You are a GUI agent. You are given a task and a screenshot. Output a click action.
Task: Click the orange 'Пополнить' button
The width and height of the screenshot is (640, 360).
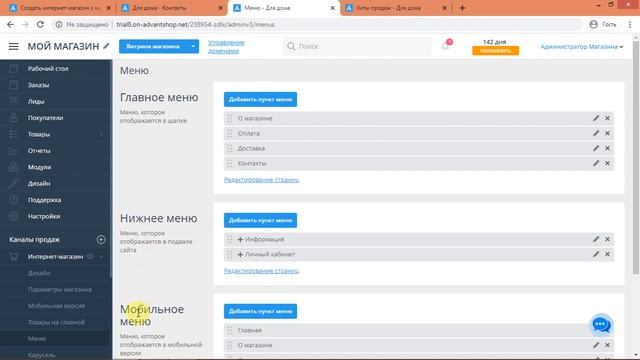coord(496,51)
